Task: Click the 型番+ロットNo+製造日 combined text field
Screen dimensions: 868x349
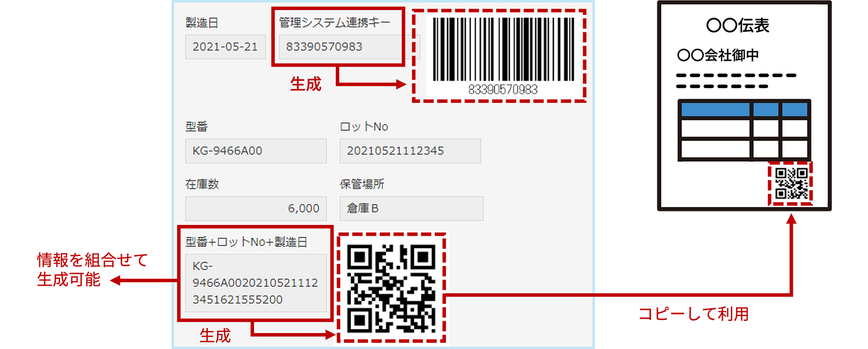Action: point(256,283)
